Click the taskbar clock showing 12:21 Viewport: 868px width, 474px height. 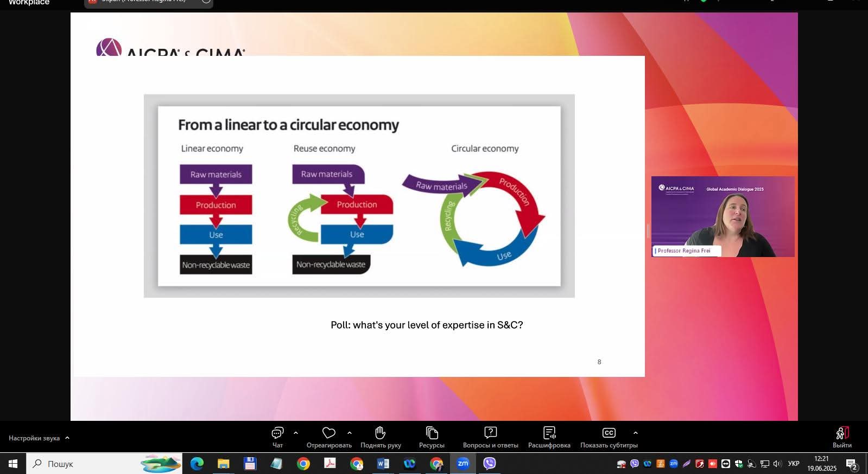[821, 464]
